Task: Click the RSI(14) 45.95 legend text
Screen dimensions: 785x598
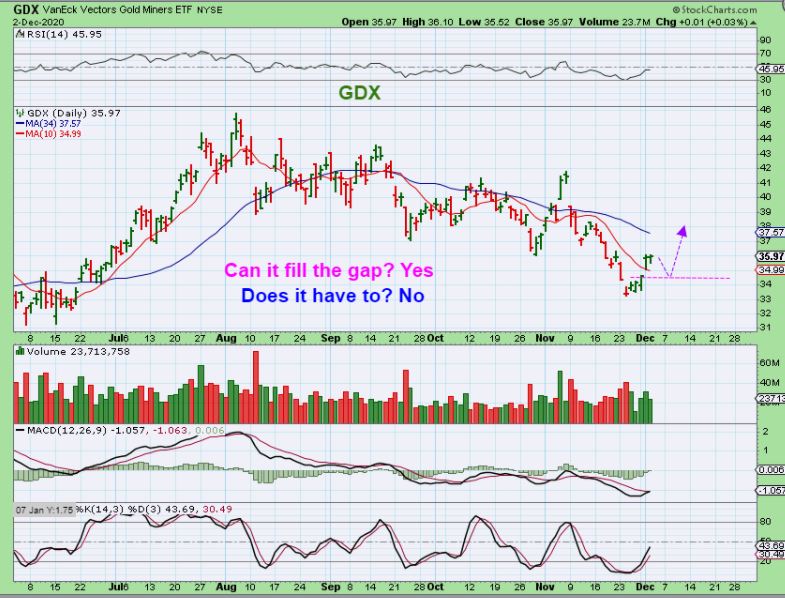Action: coord(64,34)
